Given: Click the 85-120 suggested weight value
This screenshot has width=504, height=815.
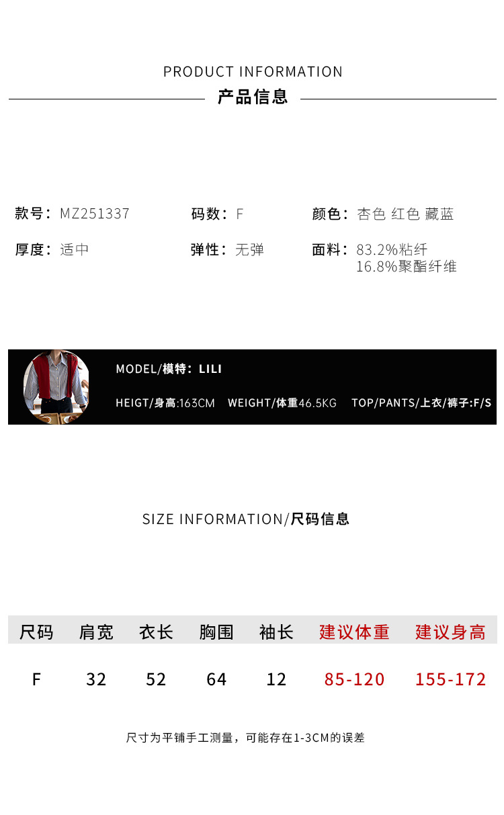Looking at the screenshot, I should point(354,679).
